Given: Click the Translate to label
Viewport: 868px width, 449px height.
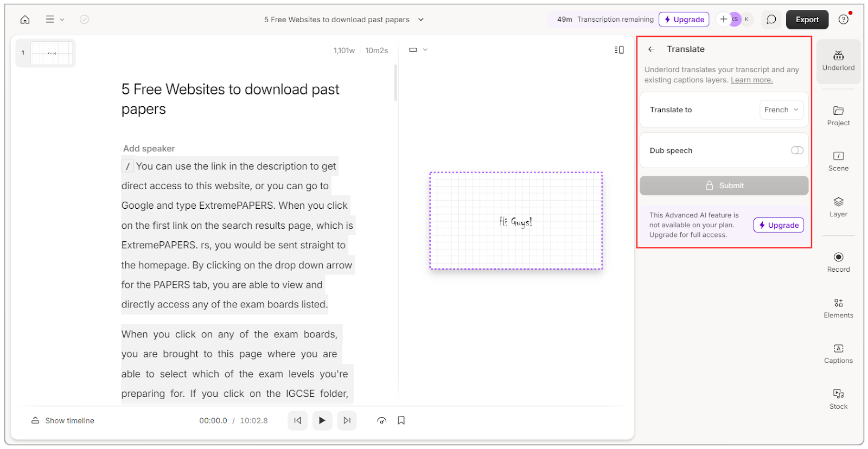Looking at the screenshot, I should [671, 110].
